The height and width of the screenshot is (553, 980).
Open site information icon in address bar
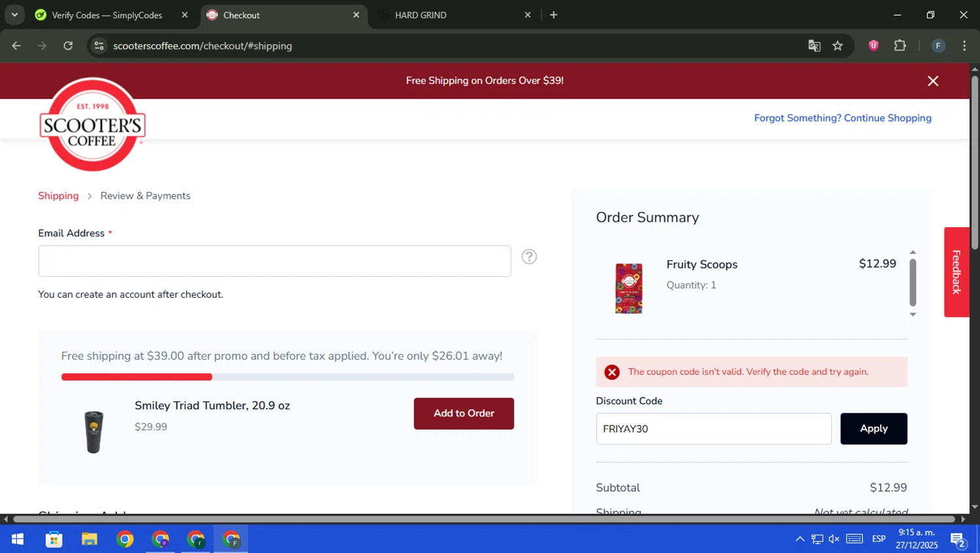tap(99, 46)
